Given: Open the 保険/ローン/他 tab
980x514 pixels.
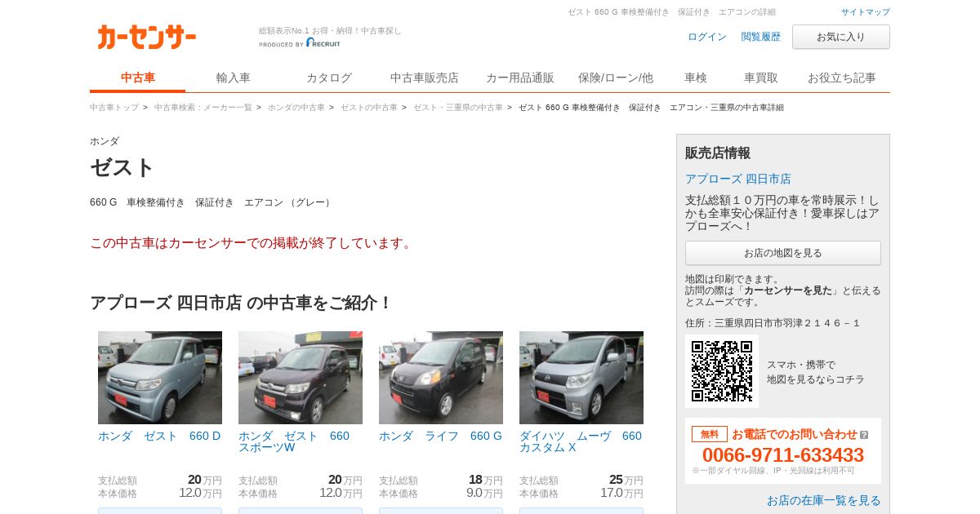Looking at the screenshot, I should pos(615,78).
